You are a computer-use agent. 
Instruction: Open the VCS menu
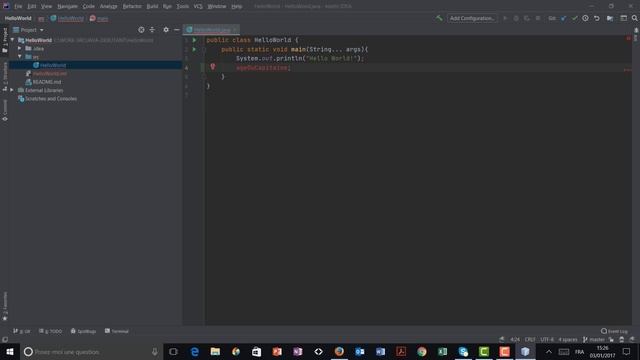tap(198, 6)
